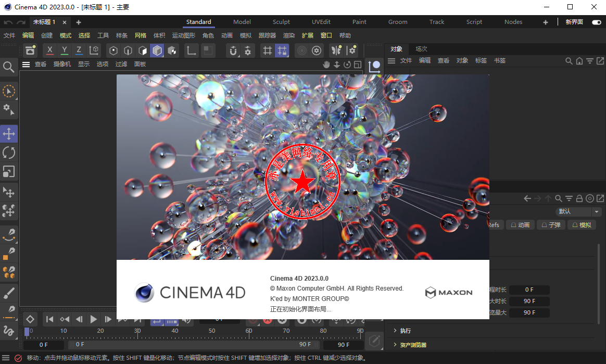606x364 pixels.
Task: Play the animation forward
Action: [x=93, y=319]
